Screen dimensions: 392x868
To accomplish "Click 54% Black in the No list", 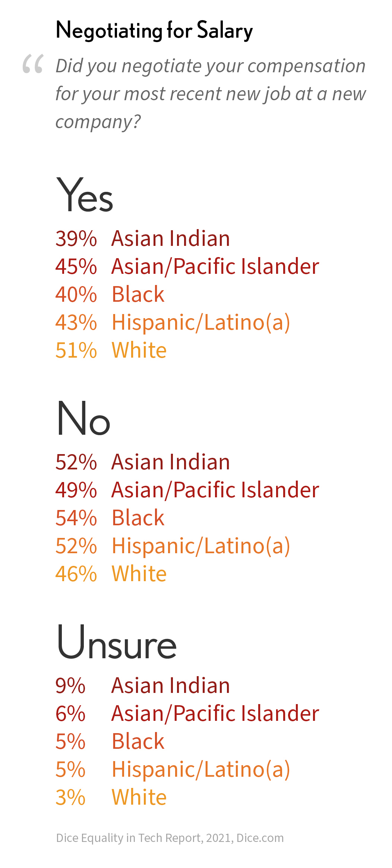I will click(x=110, y=518).
